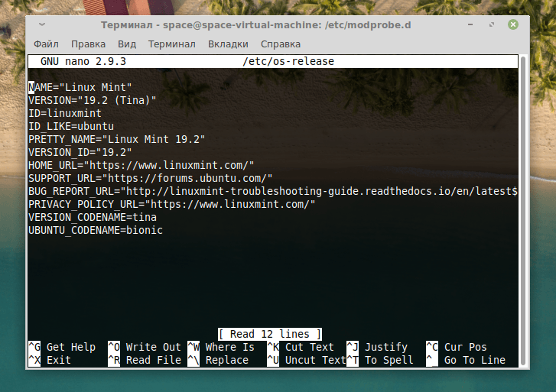
Task: Open the Вкладки menu
Action: point(228,44)
